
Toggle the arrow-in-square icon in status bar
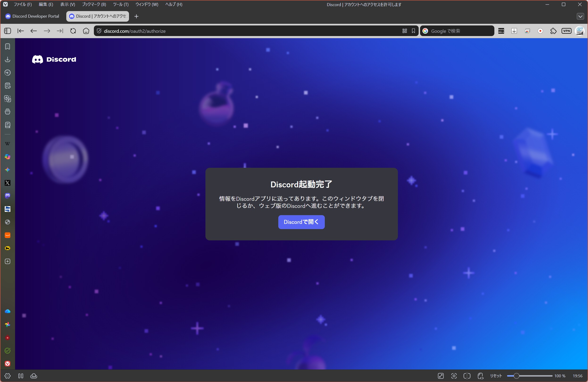point(441,376)
